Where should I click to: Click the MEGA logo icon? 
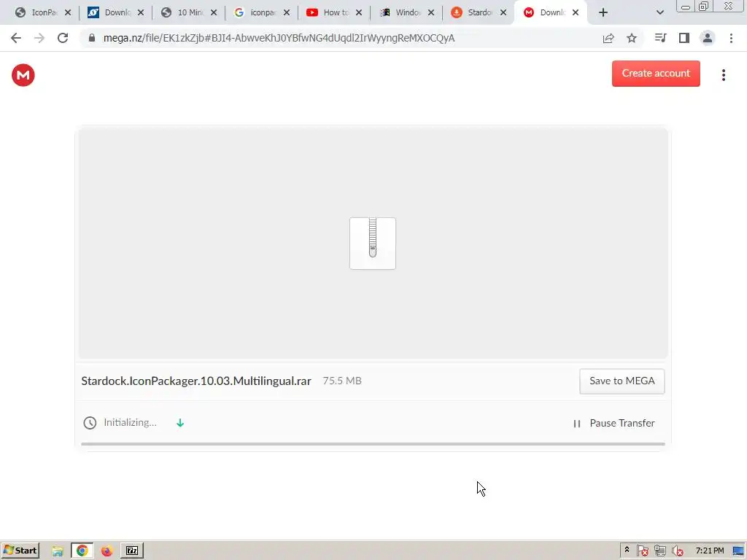(23, 75)
